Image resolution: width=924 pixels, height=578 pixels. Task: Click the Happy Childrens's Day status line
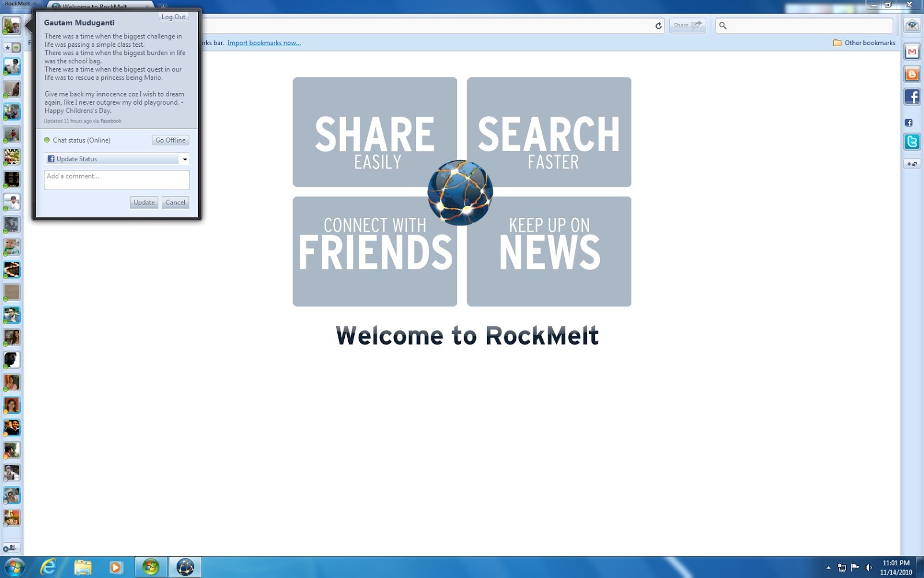click(x=78, y=111)
